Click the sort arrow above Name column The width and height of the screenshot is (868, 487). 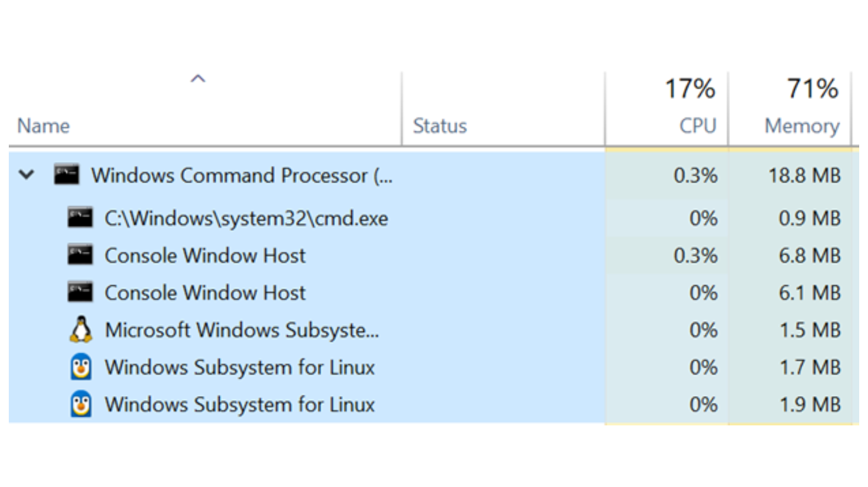click(x=198, y=79)
